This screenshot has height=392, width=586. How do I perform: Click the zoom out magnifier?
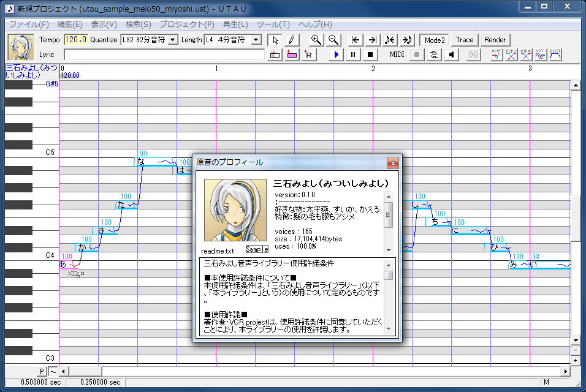click(x=333, y=40)
